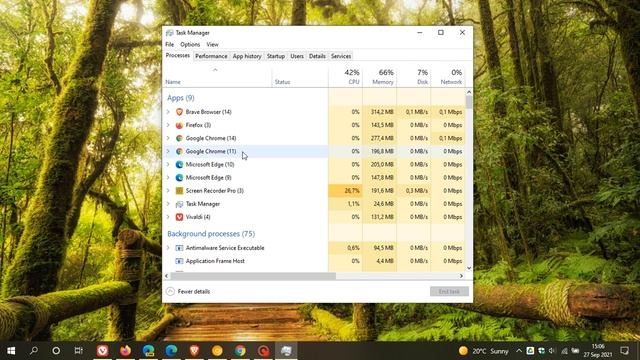
Task: Switch to the App history tab
Action: pyautogui.click(x=247, y=56)
